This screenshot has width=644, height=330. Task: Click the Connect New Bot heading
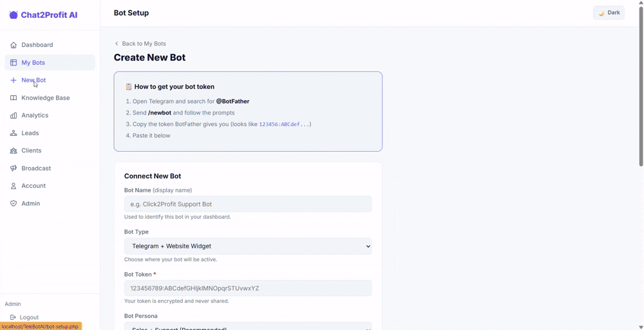tap(153, 176)
